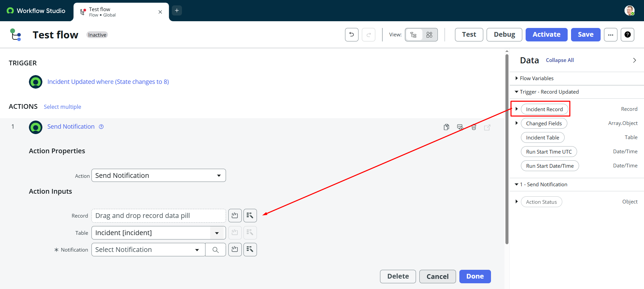Click the undo arrow icon

pos(352,35)
